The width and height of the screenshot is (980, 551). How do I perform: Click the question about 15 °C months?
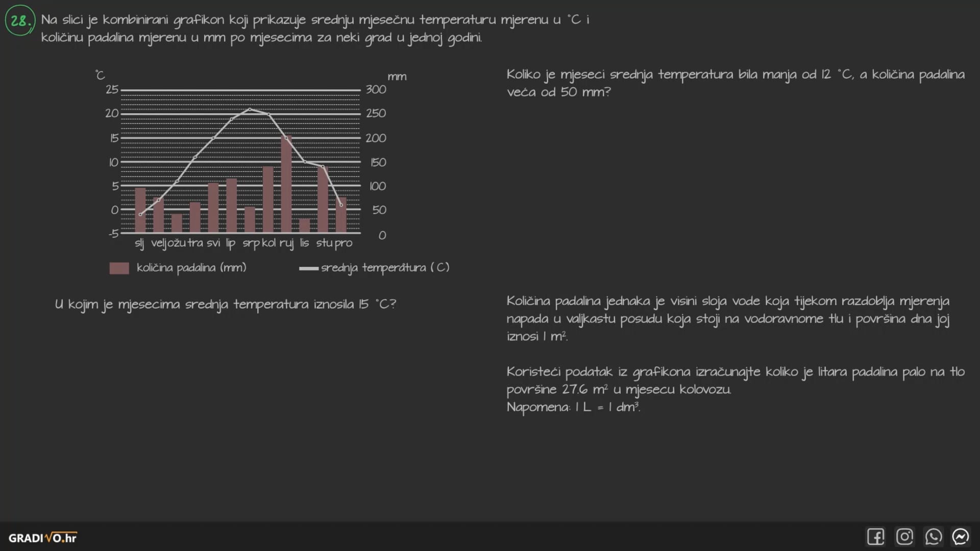[x=225, y=305]
